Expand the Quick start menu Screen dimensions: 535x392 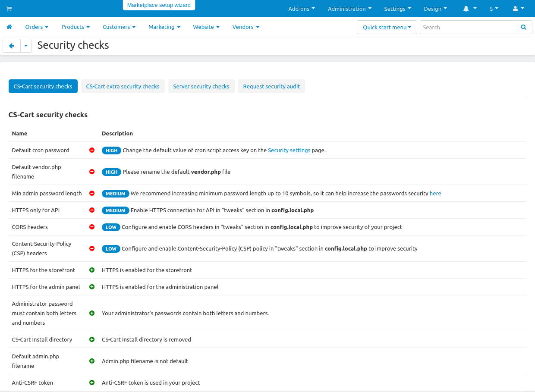click(x=387, y=27)
